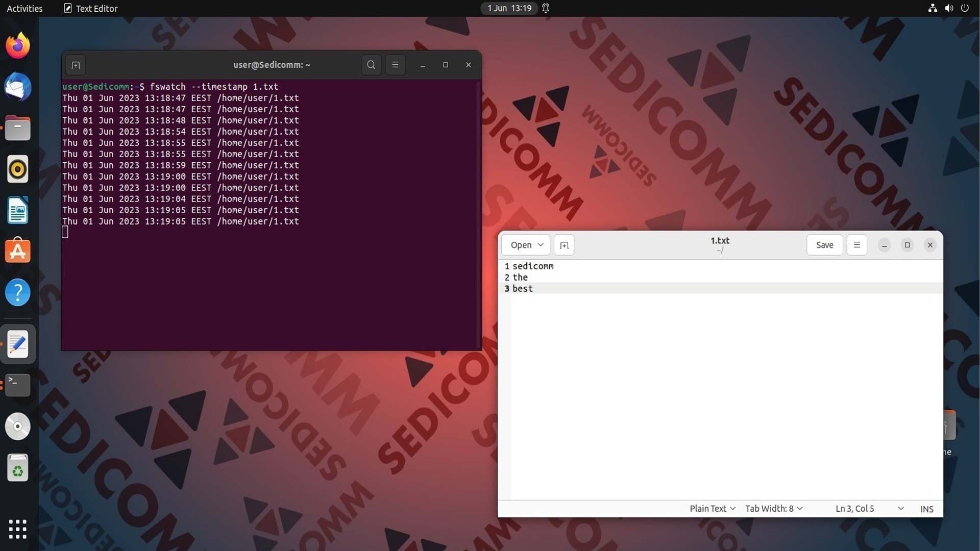The width and height of the screenshot is (980, 551).
Task: Open LibreOffice Writer from dock
Action: point(18,210)
